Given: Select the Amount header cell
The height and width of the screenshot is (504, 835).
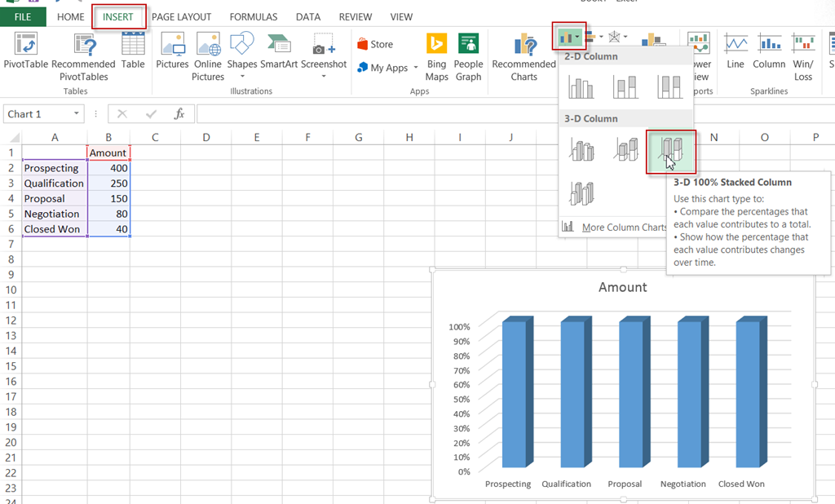Looking at the screenshot, I should 108,153.
